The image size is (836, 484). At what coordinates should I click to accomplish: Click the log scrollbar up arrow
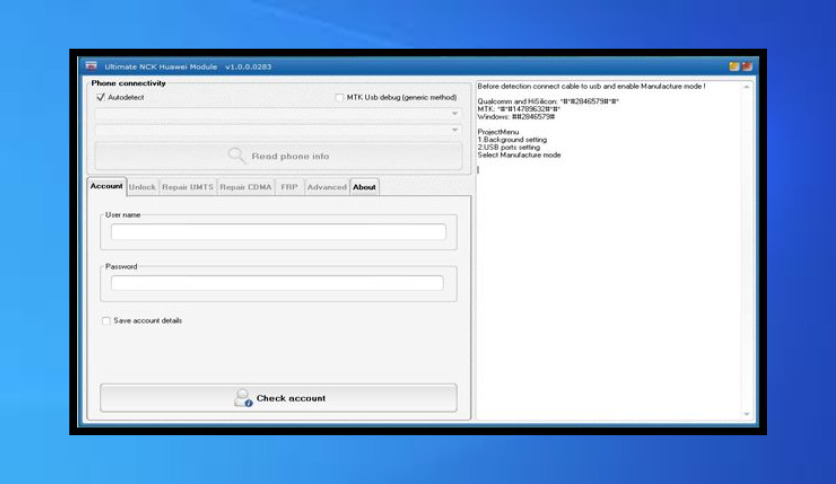(x=746, y=87)
